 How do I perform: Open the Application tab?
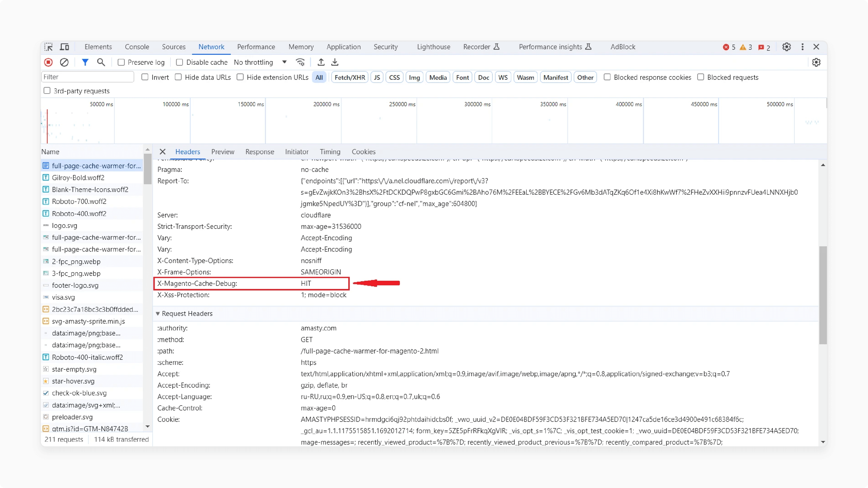343,47
